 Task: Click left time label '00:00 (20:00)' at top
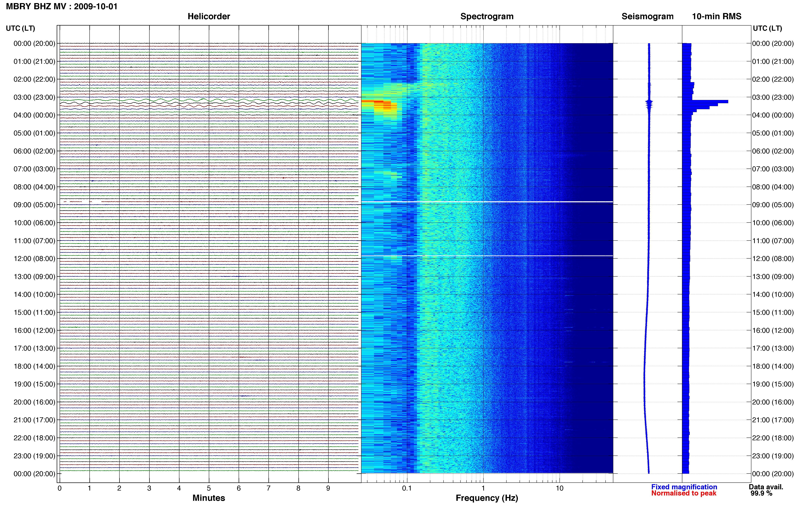tap(34, 44)
